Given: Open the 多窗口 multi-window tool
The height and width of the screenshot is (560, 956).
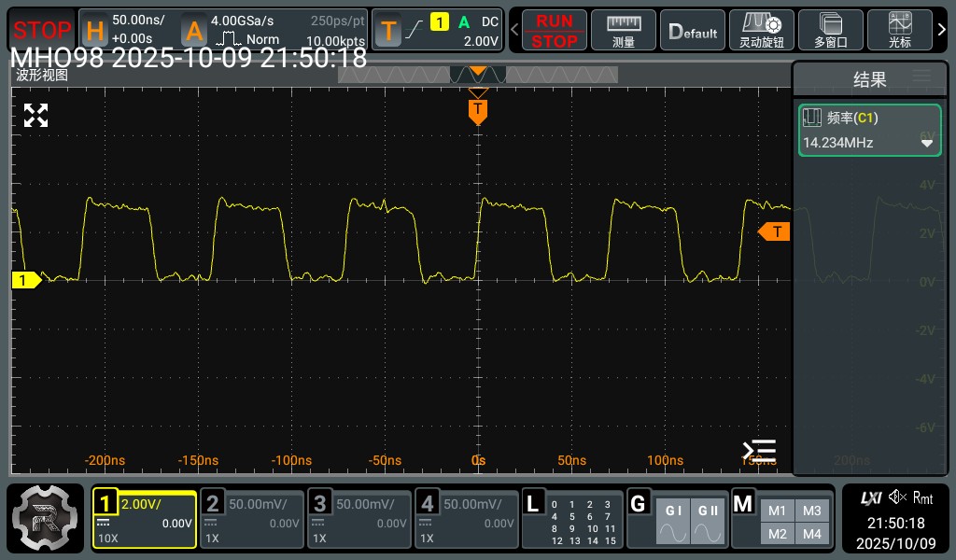Looking at the screenshot, I should (x=830, y=30).
